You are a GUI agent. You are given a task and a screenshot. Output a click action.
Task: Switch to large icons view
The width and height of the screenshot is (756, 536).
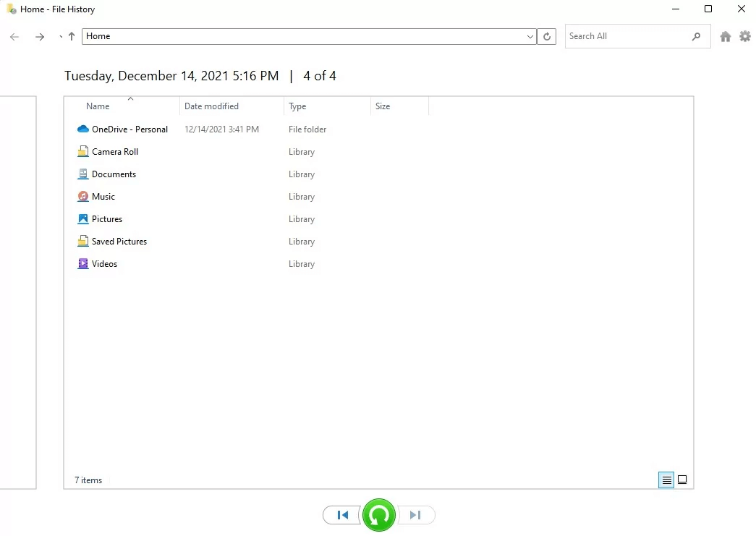[x=681, y=480]
